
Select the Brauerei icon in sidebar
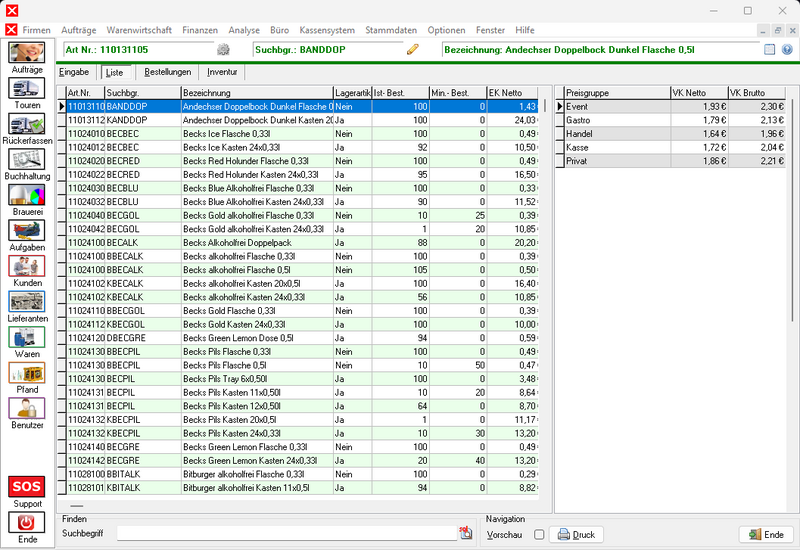(27, 195)
